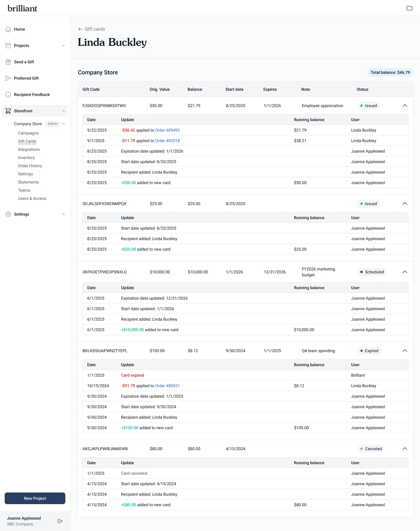Image resolution: width=420 pixels, height=531 pixels.
Task: Go to Users & Access page
Action: point(32,198)
